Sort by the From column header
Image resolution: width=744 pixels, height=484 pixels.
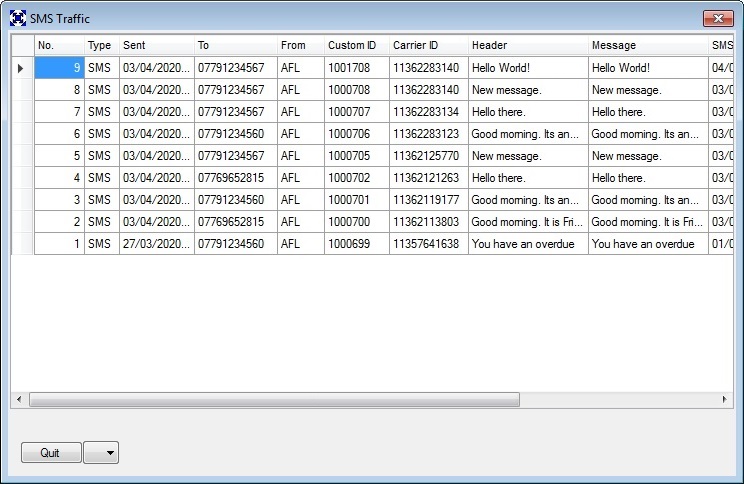pyautogui.click(x=301, y=46)
